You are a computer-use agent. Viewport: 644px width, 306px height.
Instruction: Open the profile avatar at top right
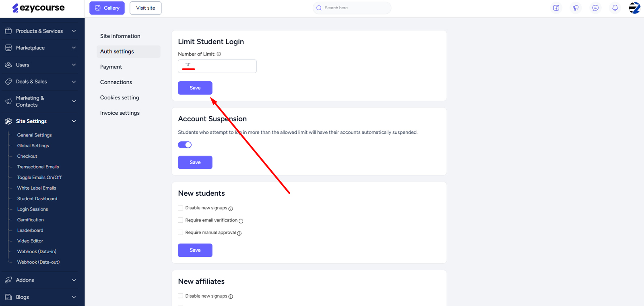coord(634,8)
